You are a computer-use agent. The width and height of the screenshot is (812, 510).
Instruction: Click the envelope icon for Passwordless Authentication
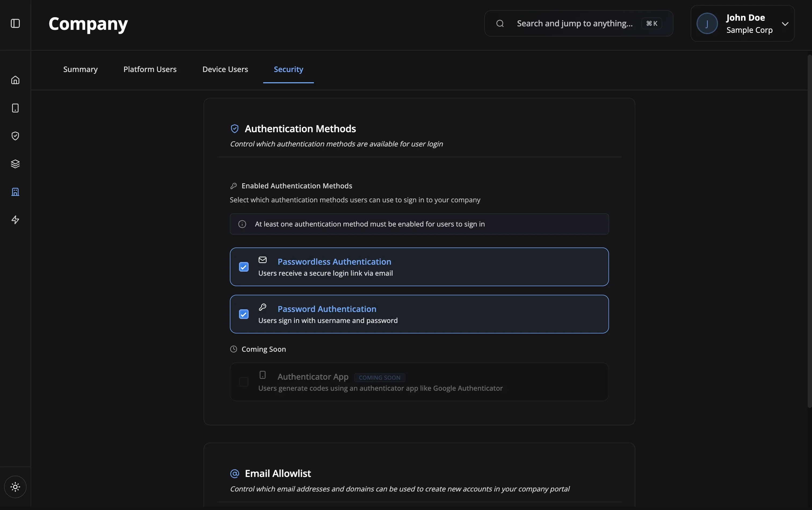(x=263, y=260)
